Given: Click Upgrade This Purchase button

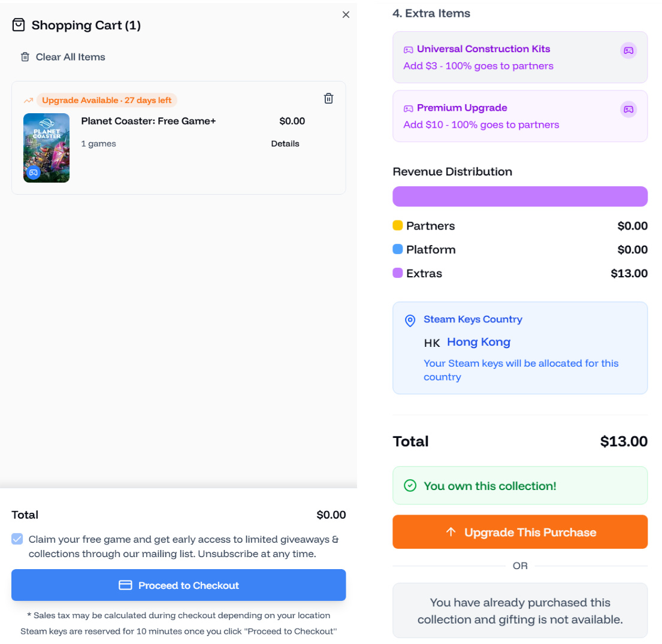Looking at the screenshot, I should [519, 532].
